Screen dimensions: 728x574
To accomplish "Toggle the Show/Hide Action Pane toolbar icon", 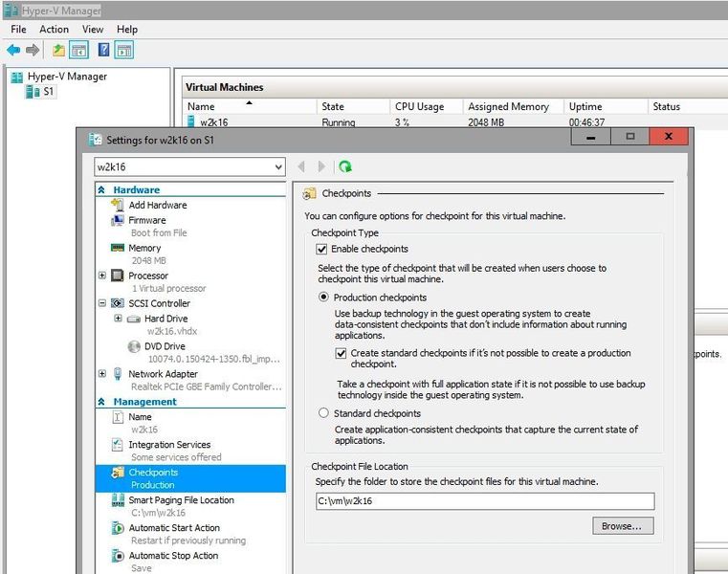I will coord(124,50).
